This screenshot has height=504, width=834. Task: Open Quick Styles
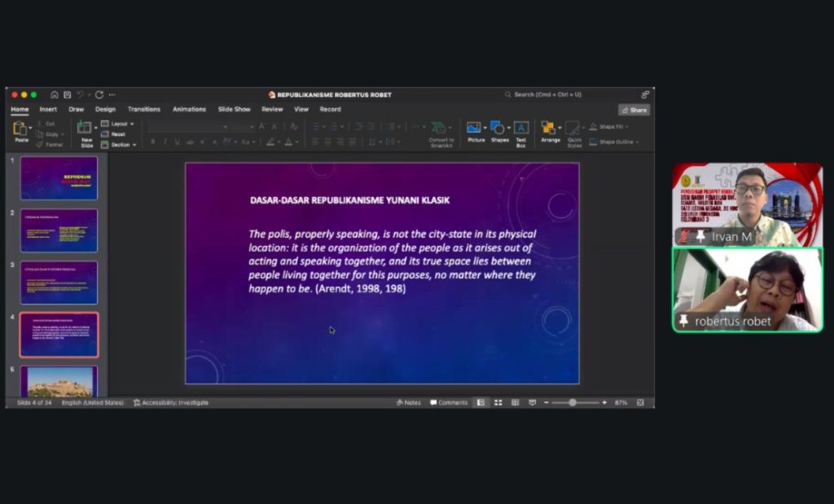click(574, 134)
